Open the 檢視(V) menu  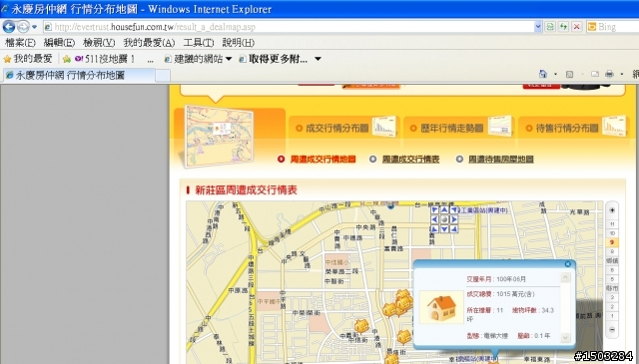[99, 42]
